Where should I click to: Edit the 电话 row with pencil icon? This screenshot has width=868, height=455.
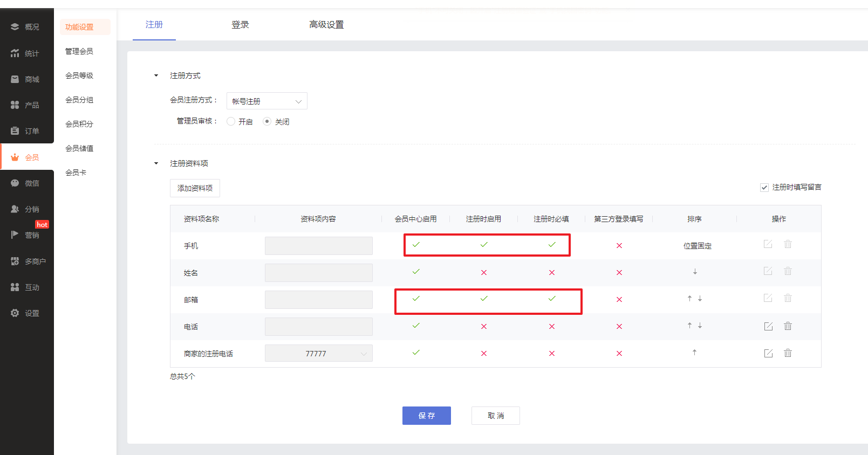pyautogui.click(x=768, y=326)
